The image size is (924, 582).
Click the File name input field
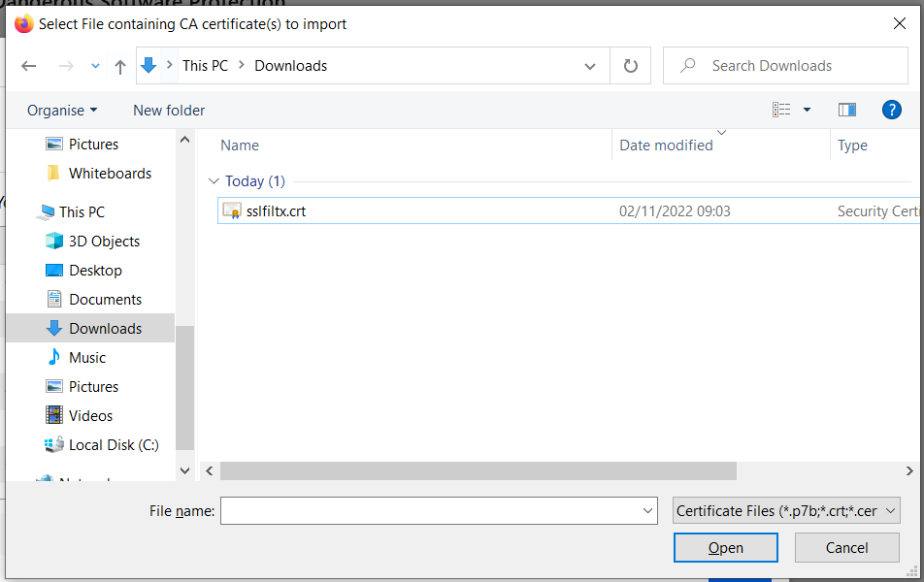pyautogui.click(x=432, y=510)
